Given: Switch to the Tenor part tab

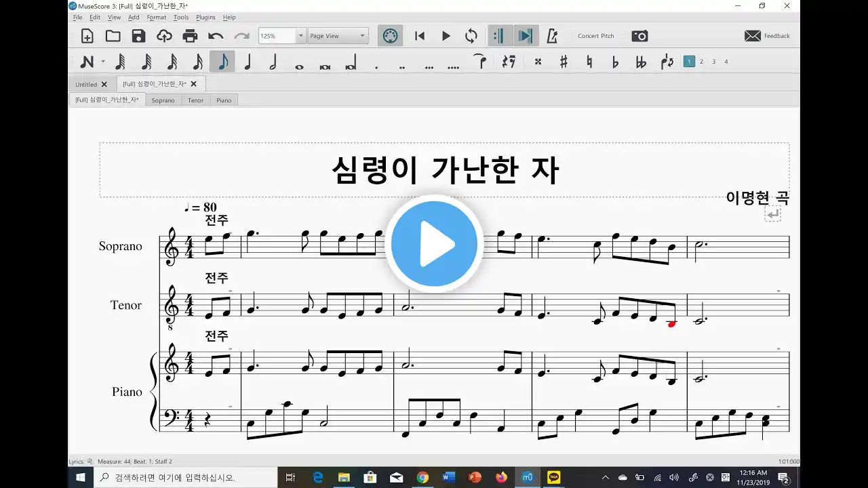Looking at the screenshot, I should coord(195,100).
